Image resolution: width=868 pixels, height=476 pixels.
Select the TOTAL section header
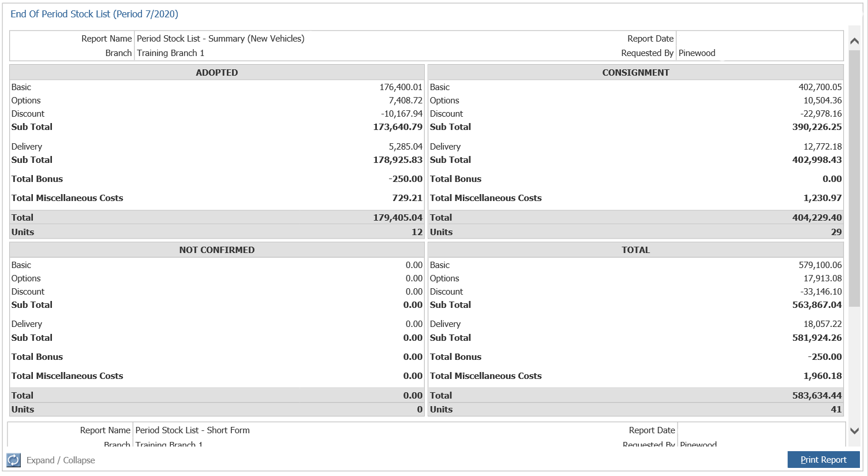pyautogui.click(x=635, y=250)
